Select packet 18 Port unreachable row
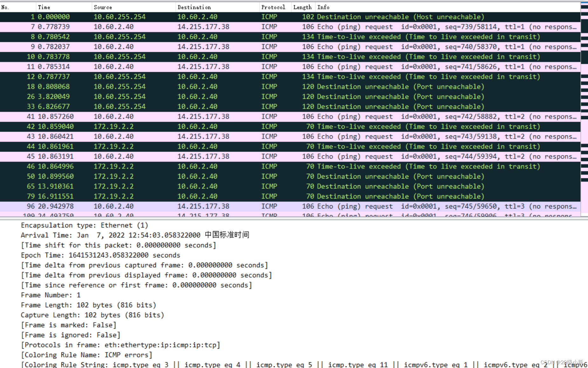The width and height of the screenshot is (588, 368). click(x=290, y=87)
